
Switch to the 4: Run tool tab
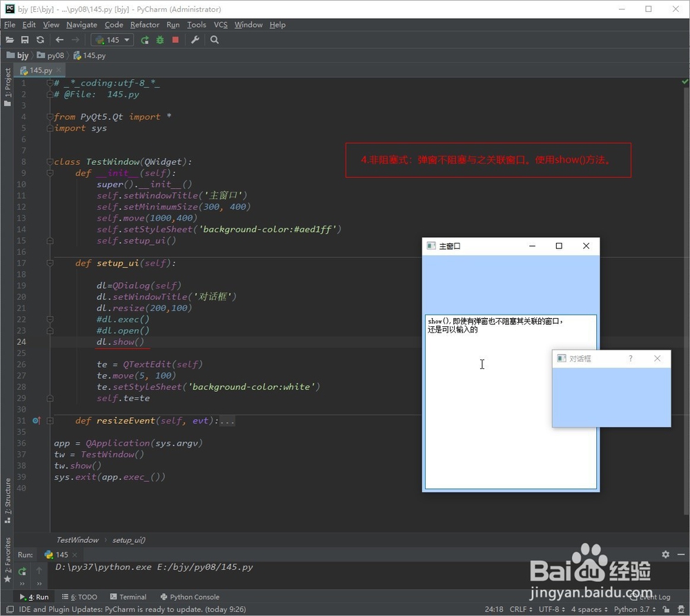point(34,597)
